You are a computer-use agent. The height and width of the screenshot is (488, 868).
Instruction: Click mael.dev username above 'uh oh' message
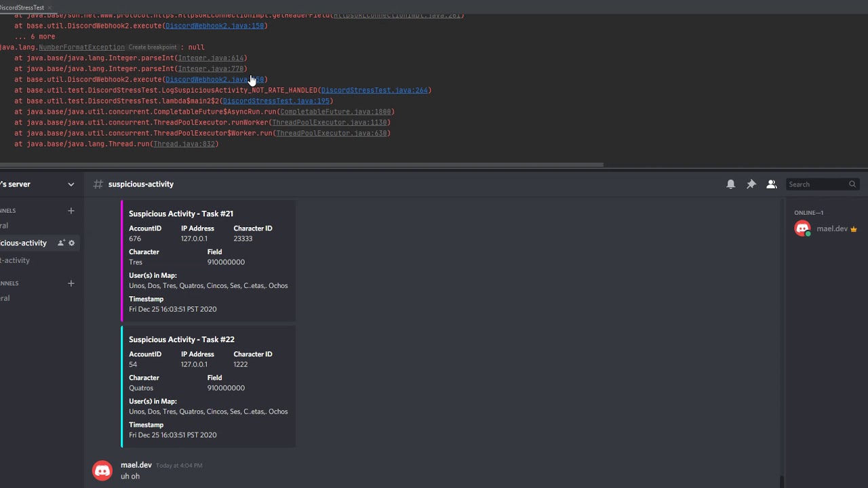click(136, 465)
